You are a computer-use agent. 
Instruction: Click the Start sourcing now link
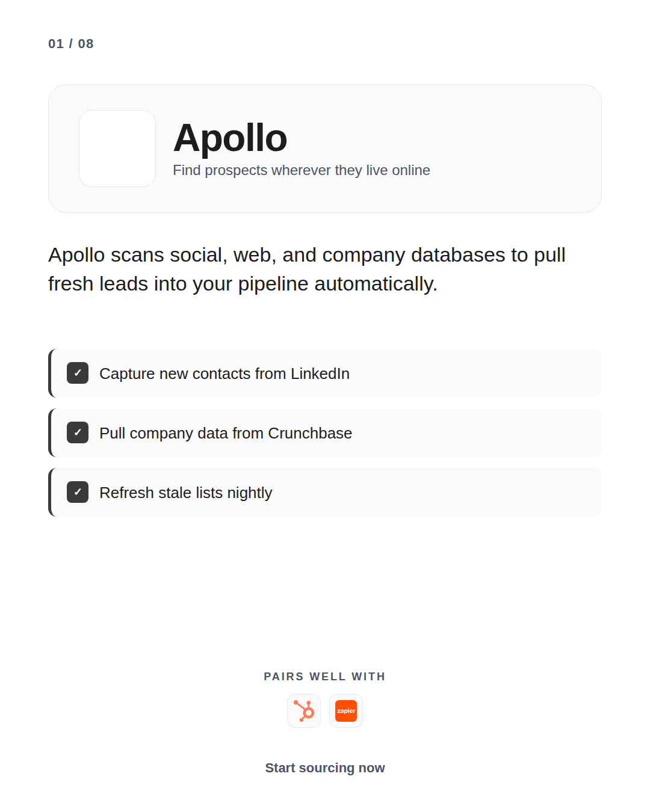coord(325,768)
